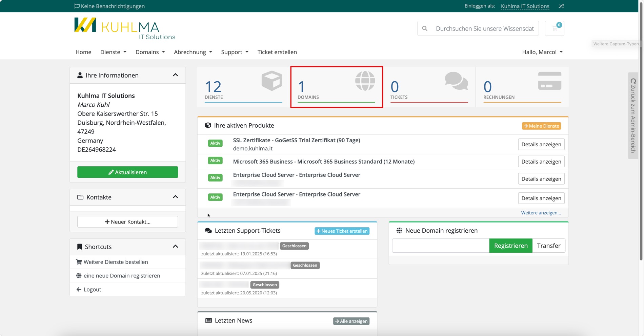Show details for SSL Zertifikate GoGetSS

coord(541,144)
